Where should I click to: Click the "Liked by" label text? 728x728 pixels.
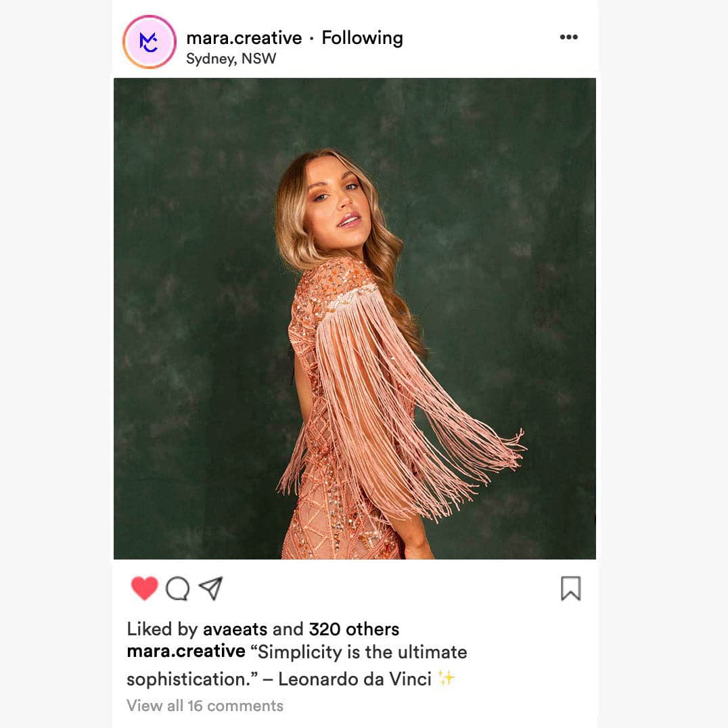[x=162, y=629]
